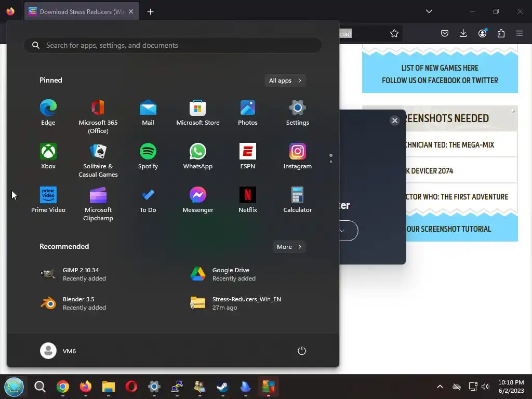532x399 pixels.
Task: Open the volume control in tray
Action: click(485, 387)
